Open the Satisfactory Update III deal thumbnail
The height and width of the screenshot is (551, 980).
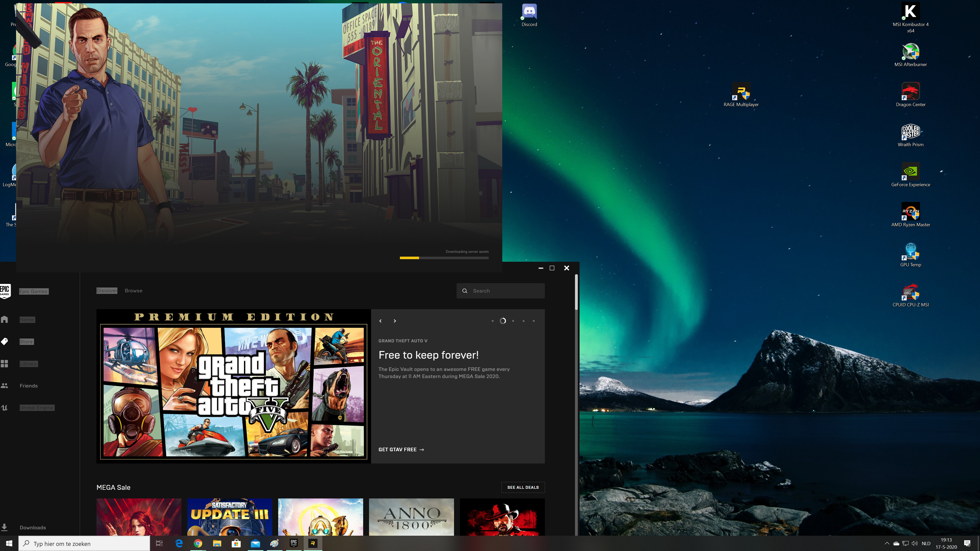point(229,517)
